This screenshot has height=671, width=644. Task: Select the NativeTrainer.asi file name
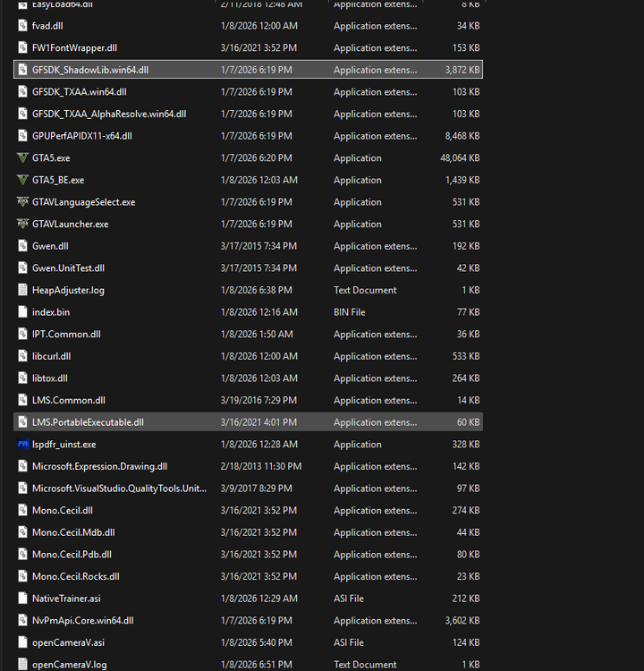click(66, 599)
